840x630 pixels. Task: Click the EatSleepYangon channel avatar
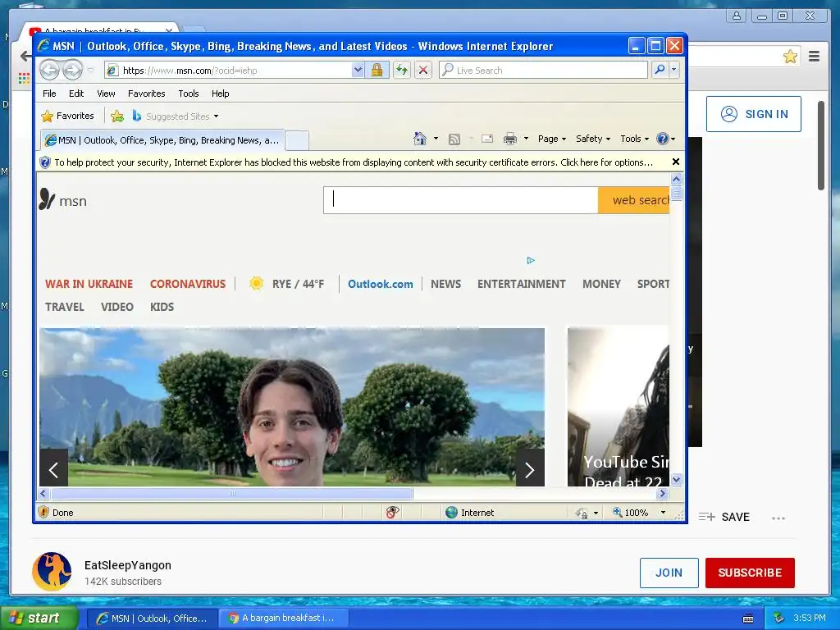point(52,572)
